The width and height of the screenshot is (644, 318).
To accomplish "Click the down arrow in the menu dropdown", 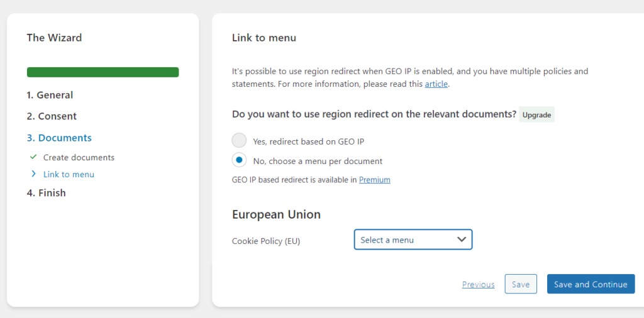I will (462, 239).
